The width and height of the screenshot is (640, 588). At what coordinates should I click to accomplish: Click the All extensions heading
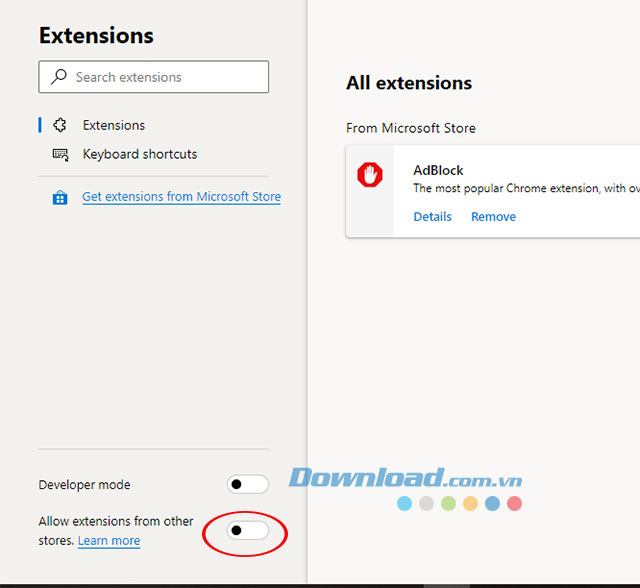click(x=409, y=83)
